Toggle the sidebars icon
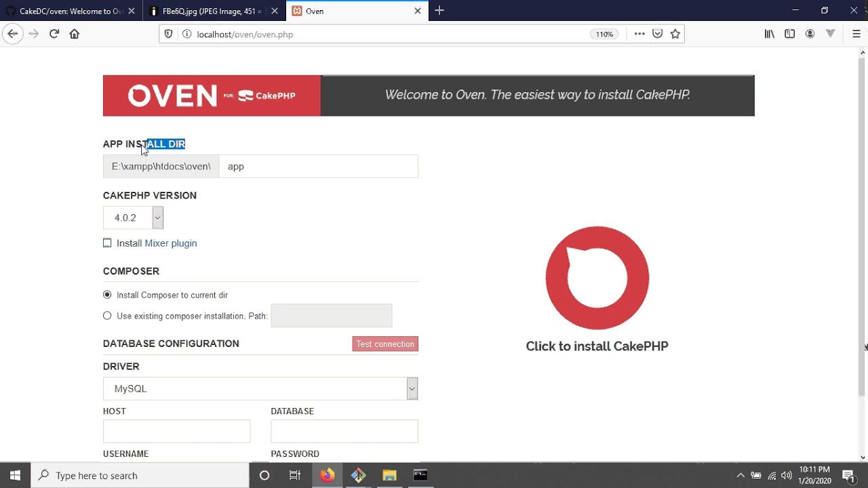The height and width of the screenshot is (488, 868). [x=790, y=34]
